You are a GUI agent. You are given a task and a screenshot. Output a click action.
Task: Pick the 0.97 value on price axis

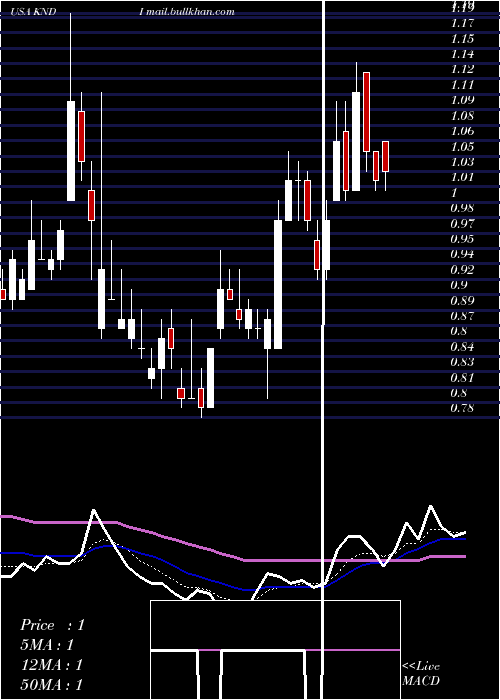[462, 224]
